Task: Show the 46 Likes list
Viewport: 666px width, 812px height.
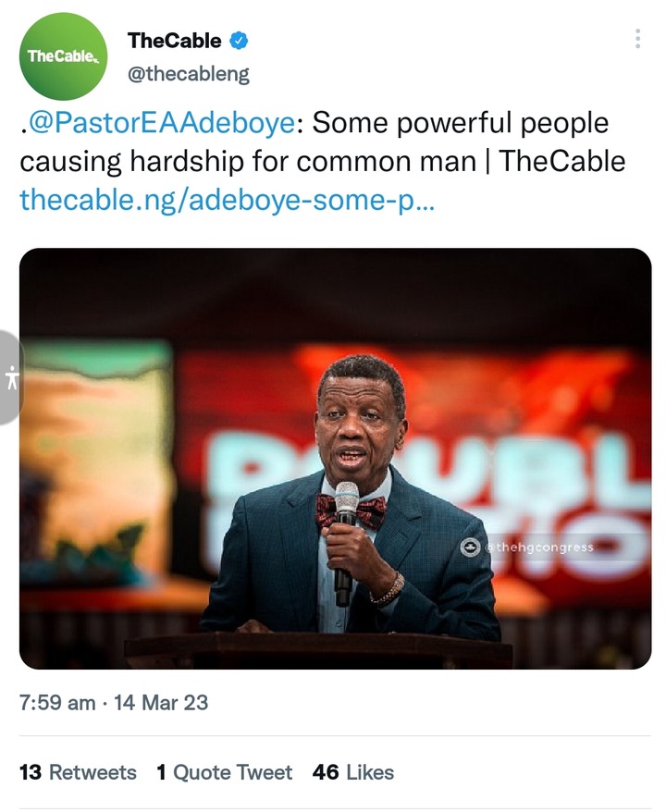Action: click(x=353, y=772)
